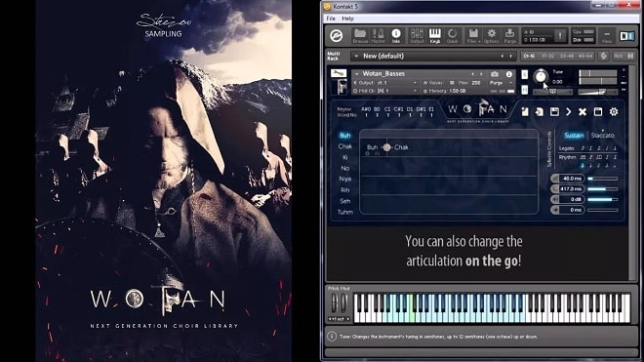Enable the Sustain articulation
This screenshot has height=362, width=644.
tap(574, 136)
